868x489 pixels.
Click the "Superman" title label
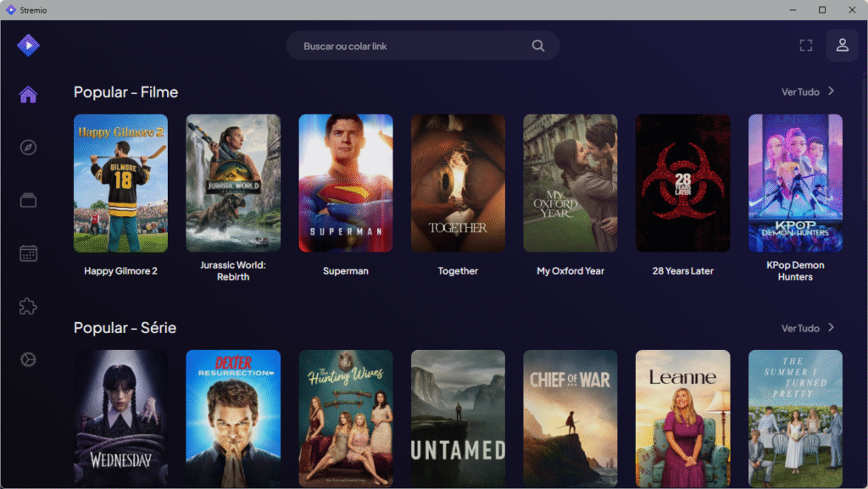pyautogui.click(x=346, y=271)
